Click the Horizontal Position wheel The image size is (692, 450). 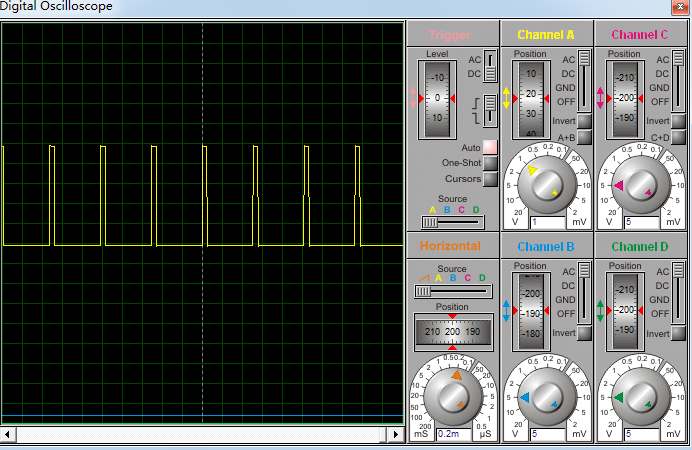click(452, 331)
